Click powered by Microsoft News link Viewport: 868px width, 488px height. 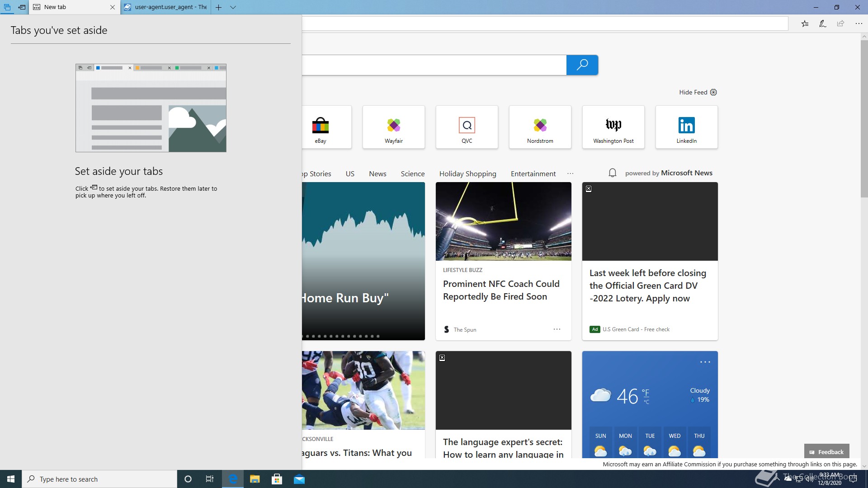point(669,173)
